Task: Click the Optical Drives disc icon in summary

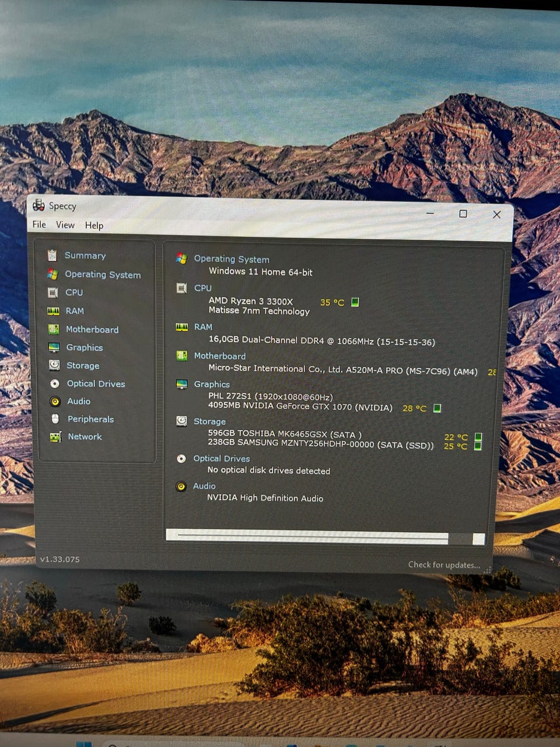Action: pos(181,459)
